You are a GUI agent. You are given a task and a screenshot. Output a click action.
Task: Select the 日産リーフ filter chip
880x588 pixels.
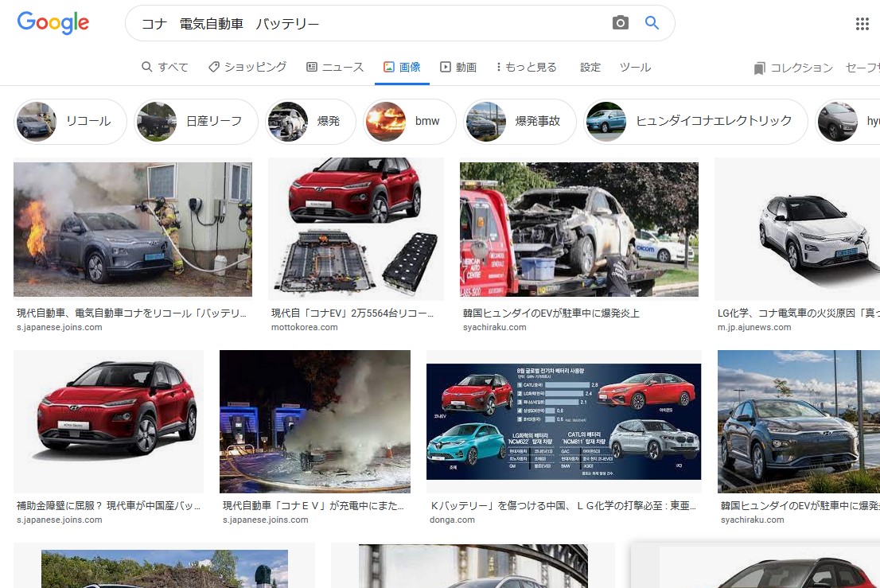pyautogui.click(x=196, y=122)
